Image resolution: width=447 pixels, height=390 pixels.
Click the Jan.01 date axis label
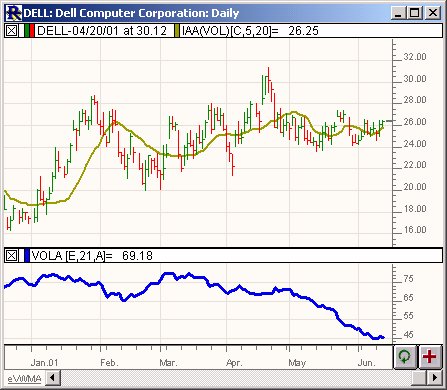[x=44, y=363]
